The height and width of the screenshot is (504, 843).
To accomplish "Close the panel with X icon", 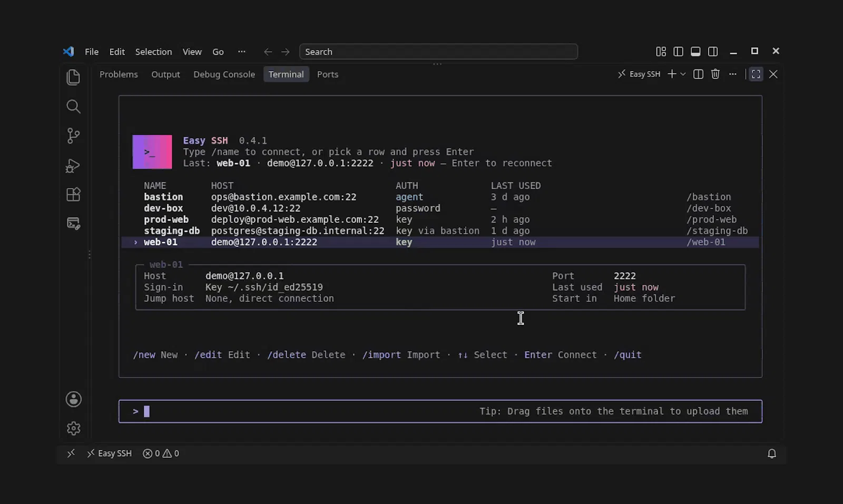I will (x=773, y=74).
